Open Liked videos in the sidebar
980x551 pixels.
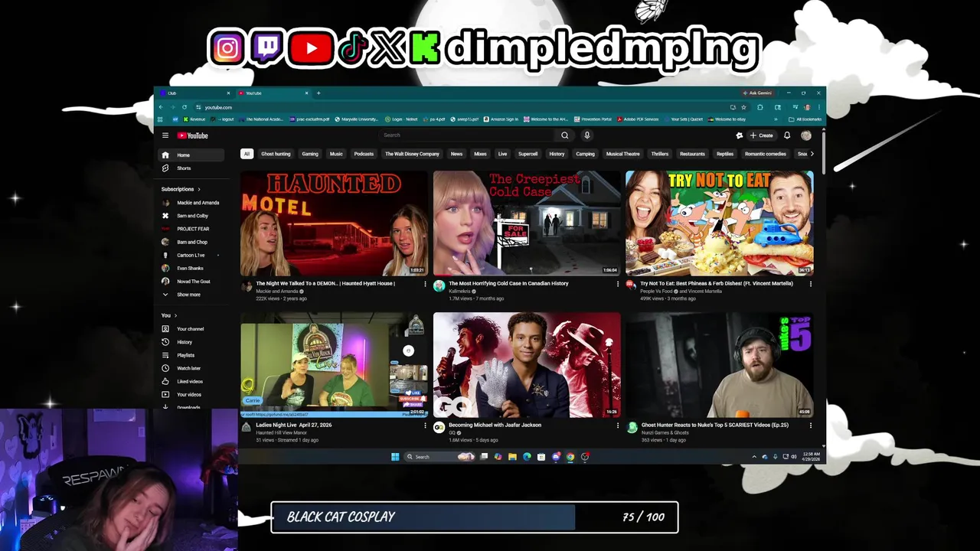point(191,381)
